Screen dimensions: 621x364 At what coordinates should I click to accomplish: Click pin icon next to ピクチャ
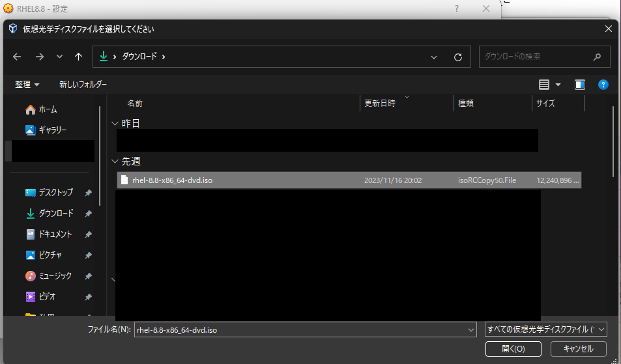[89, 255]
